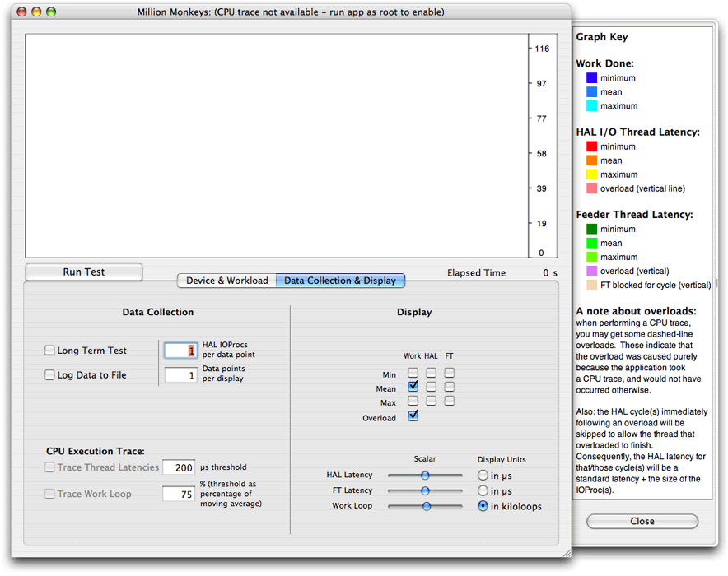
Task: Check the Min checkbox in the Work column
Action: 413,373
